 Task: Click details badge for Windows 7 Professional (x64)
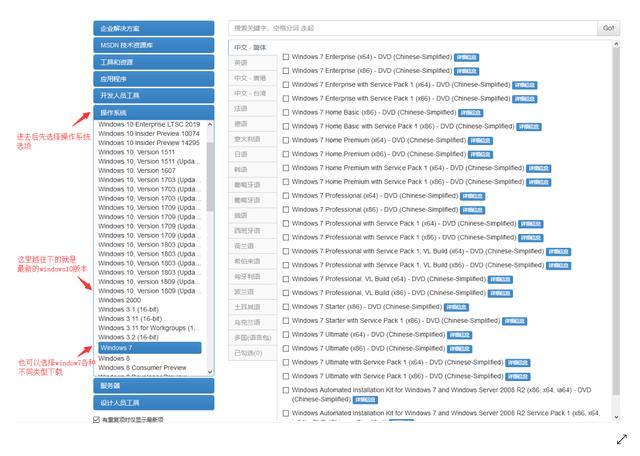[471, 196]
